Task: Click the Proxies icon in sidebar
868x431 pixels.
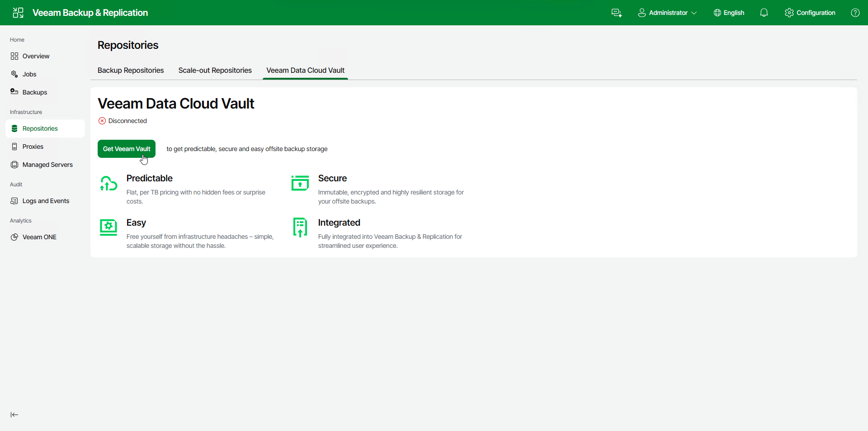Action: click(14, 147)
